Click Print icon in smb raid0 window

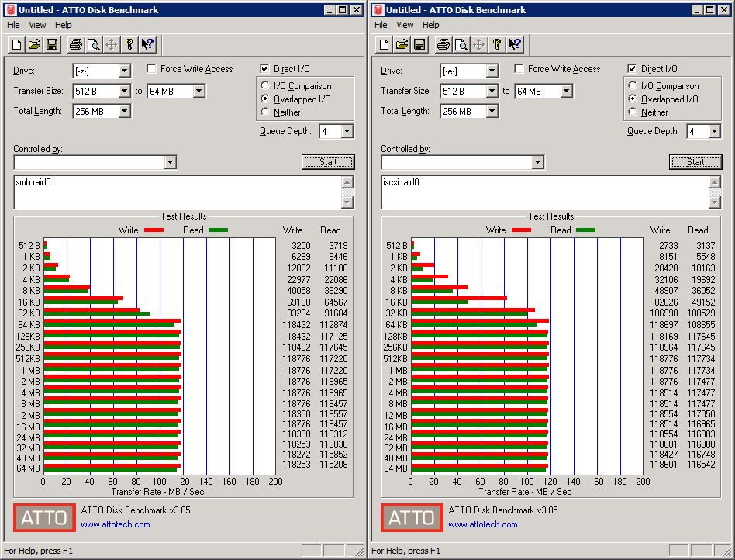coord(75,44)
